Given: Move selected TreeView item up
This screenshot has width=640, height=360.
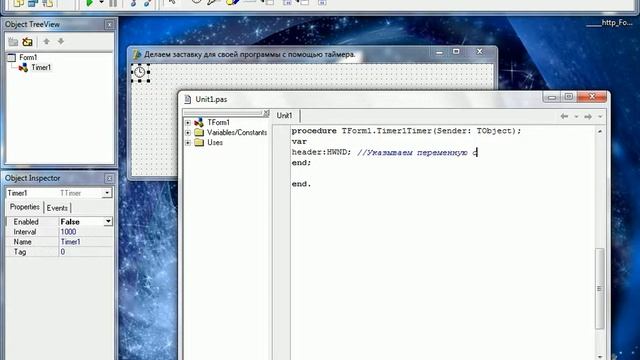Looking at the screenshot, I should pos(47,41).
